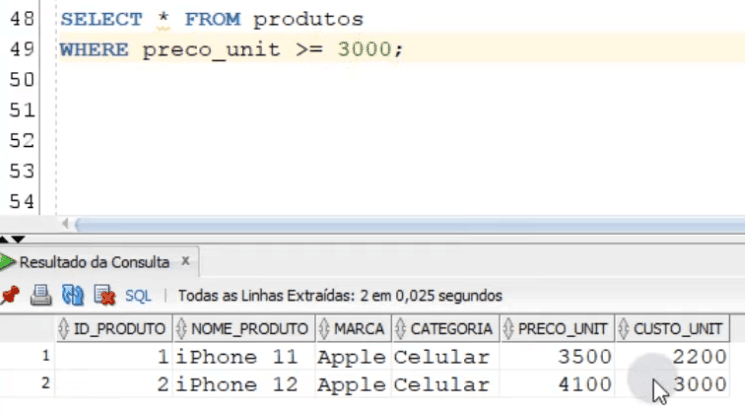Click the 3000 cost cell

pos(672,384)
